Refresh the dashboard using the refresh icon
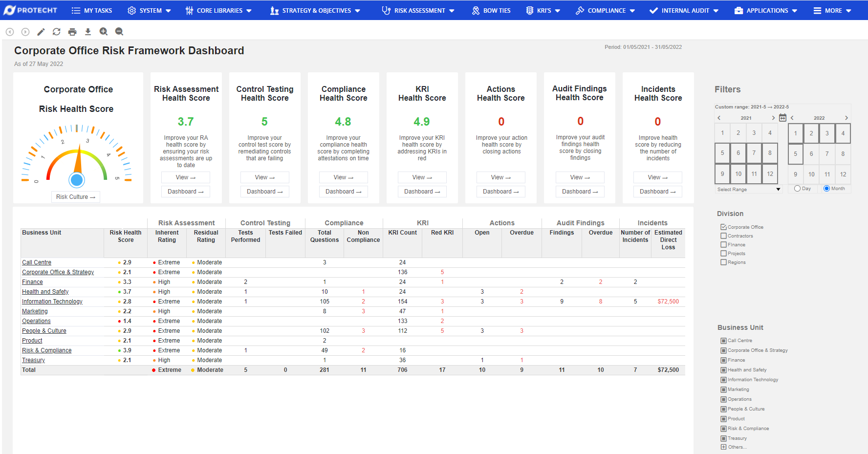 pyautogui.click(x=57, y=31)
